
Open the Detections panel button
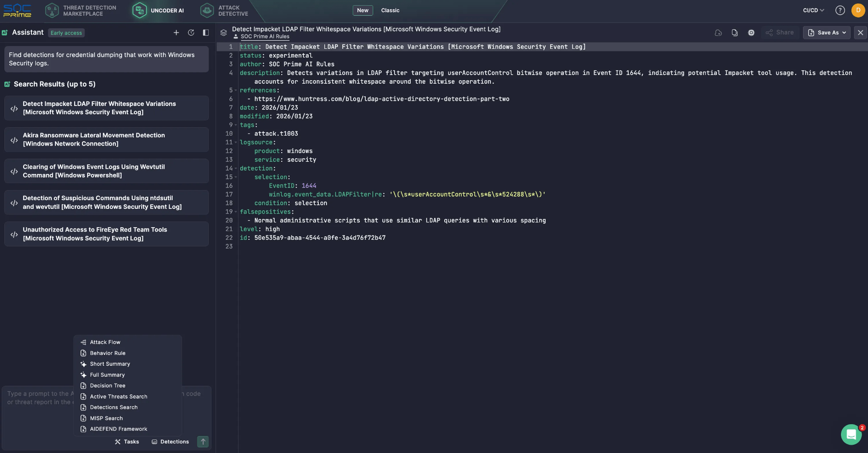pos(170,442)
